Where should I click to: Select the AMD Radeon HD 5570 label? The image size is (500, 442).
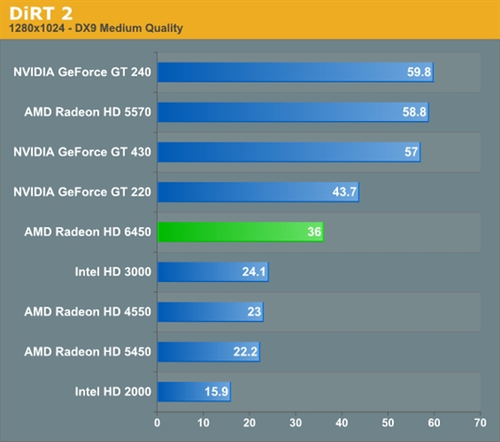(88, 112)
